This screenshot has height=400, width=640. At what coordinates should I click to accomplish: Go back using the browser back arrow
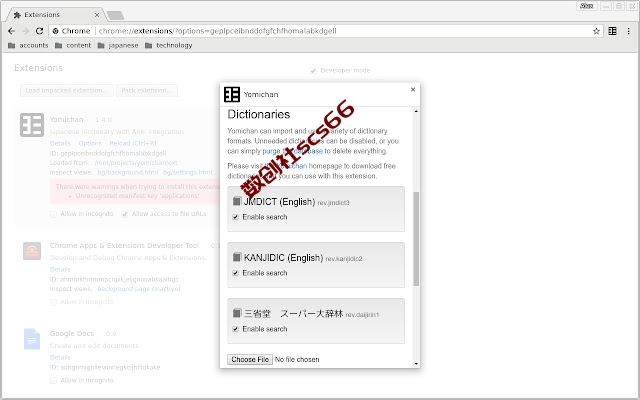pos(11,31)
